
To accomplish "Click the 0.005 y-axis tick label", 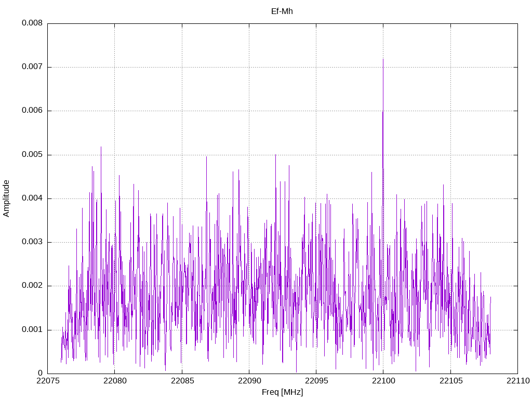I will [32, 155].
